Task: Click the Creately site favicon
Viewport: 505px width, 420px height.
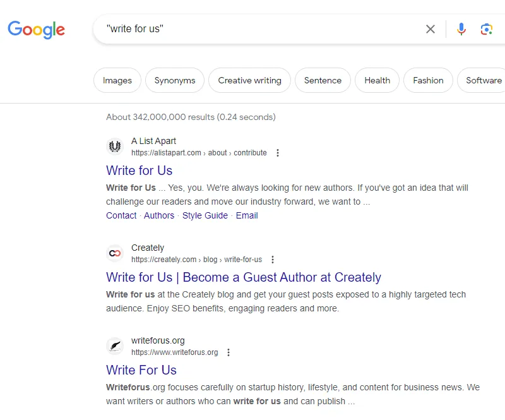Action: coord(115,253)
